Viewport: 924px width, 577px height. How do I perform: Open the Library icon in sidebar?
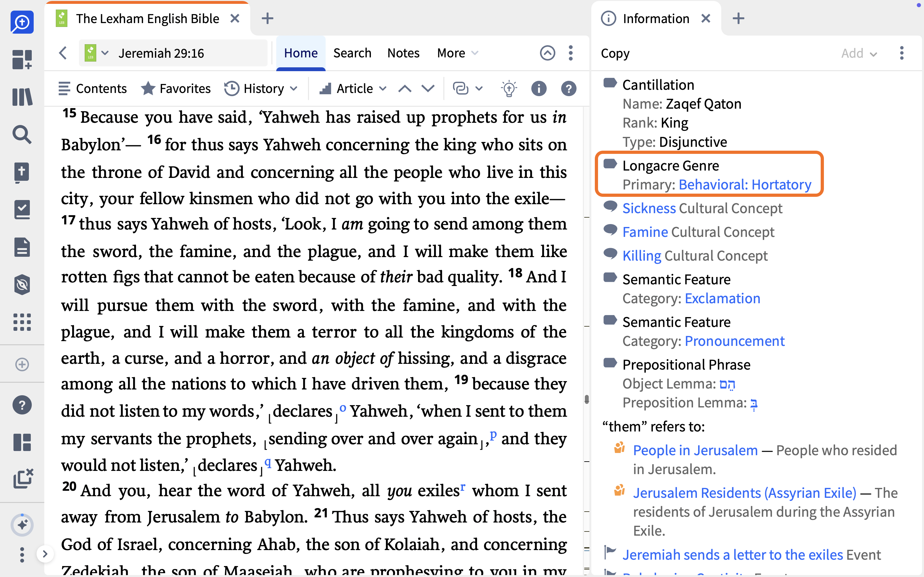pos(22,97)
